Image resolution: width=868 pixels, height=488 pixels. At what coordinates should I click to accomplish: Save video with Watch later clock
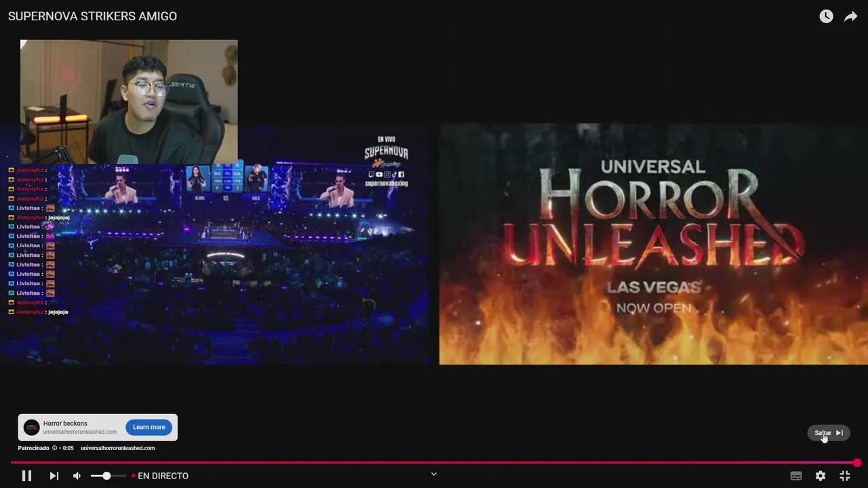click(826, 16)
